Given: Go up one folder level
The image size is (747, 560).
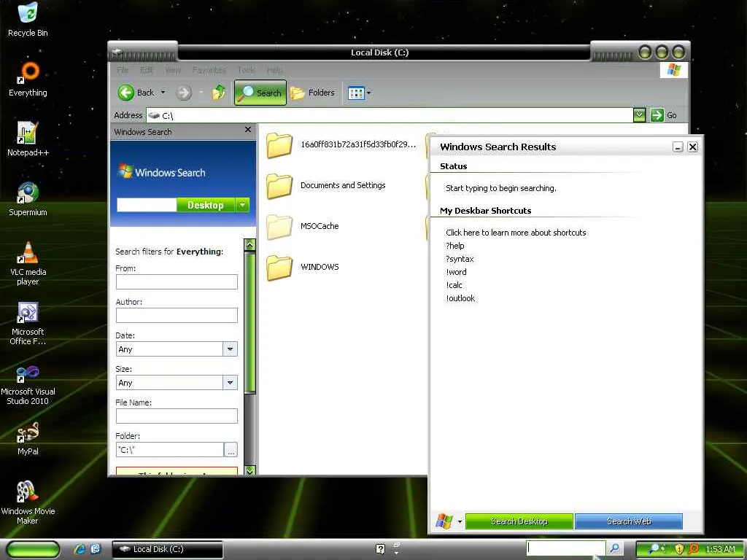Looking at the screenshot, I should point(219,93).
